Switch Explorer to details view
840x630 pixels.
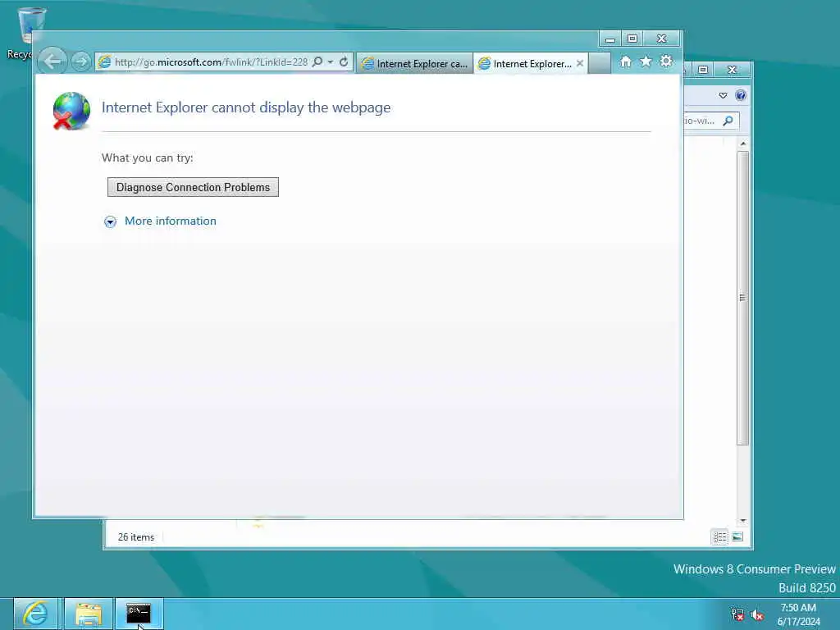pos(719,536)
